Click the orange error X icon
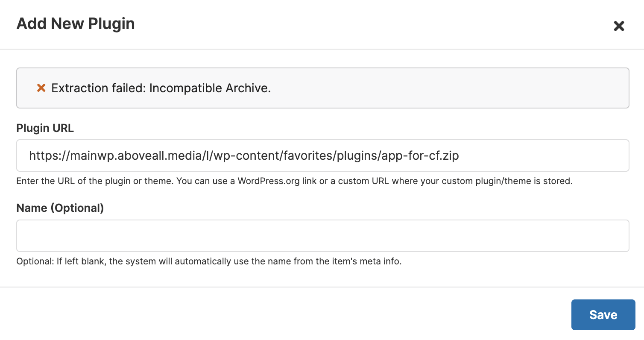Image resolution: width=644 pixels, height=340 pixels. [41, 88]
